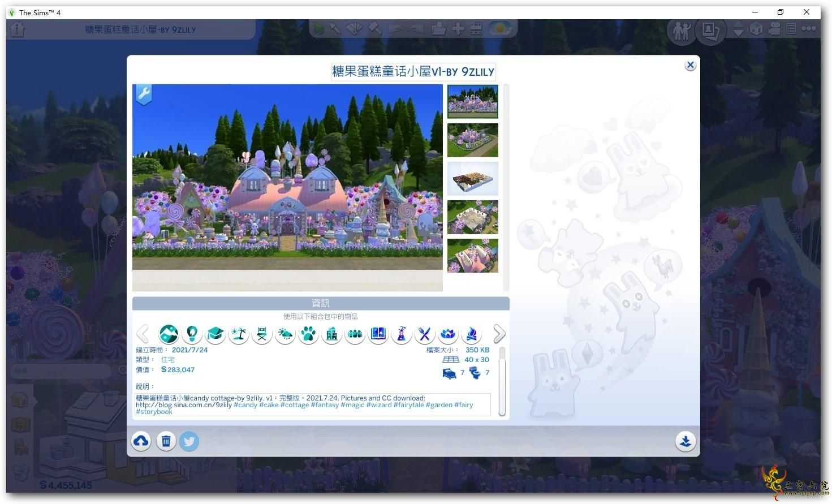Show more packs with right arrow
Image resolution: width=832 pixels, height=504 pixels.
click(x=499, y=334)
